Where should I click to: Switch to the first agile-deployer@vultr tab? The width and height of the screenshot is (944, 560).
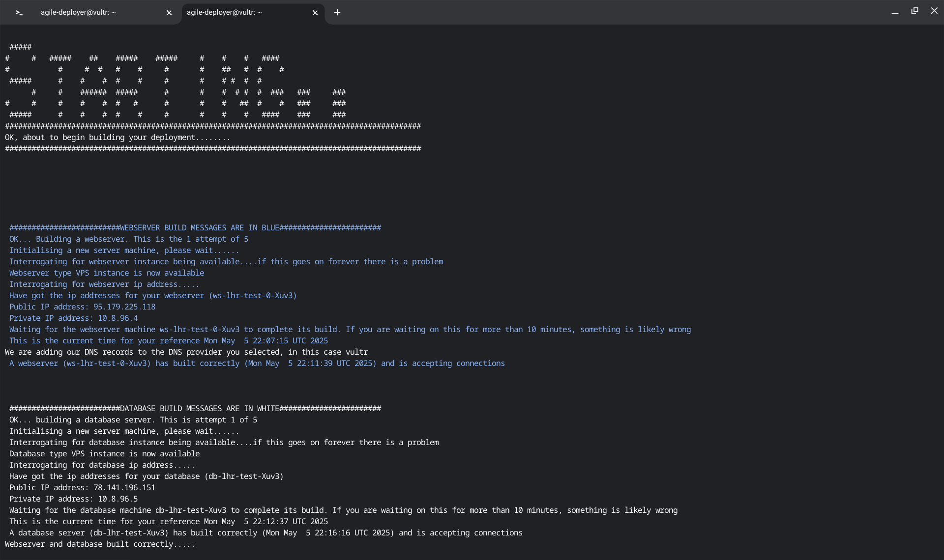79,13
